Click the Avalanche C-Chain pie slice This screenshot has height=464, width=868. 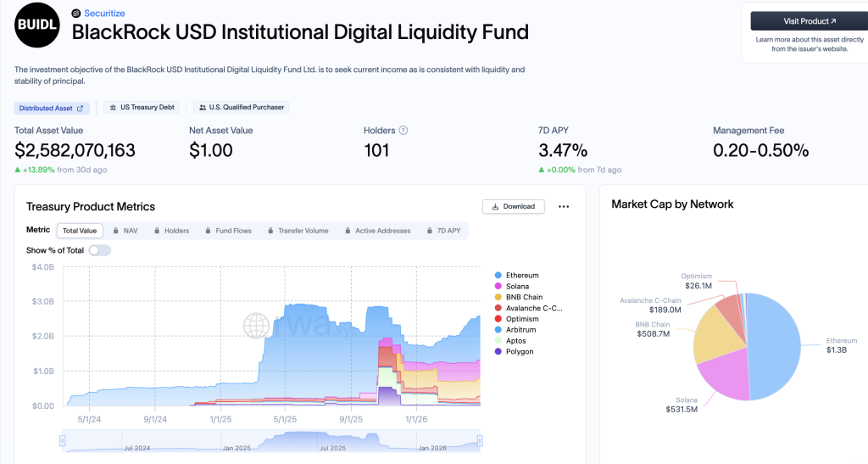730,311
